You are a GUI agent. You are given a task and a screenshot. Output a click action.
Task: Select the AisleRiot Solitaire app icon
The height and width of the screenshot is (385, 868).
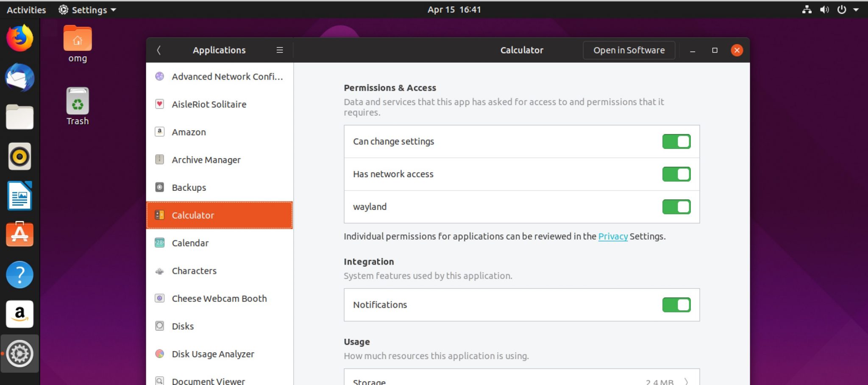tap(159, 104)
